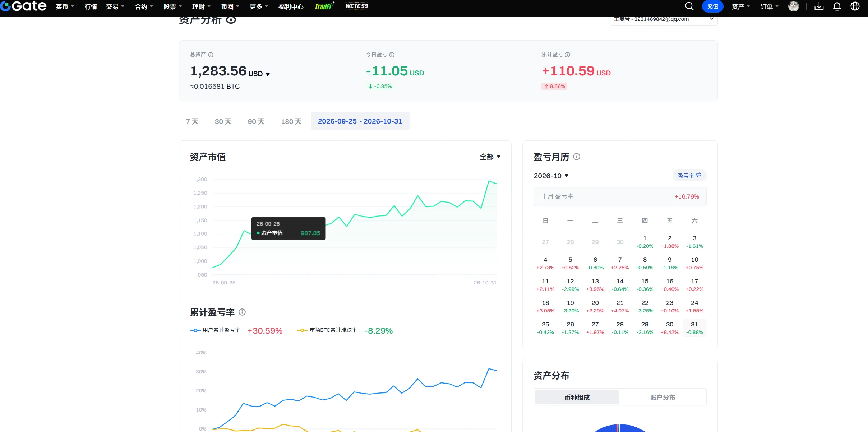This screenshot has height=432, width=868.
Task: Select October 30 in profit calendar
Action: [670, 328]
